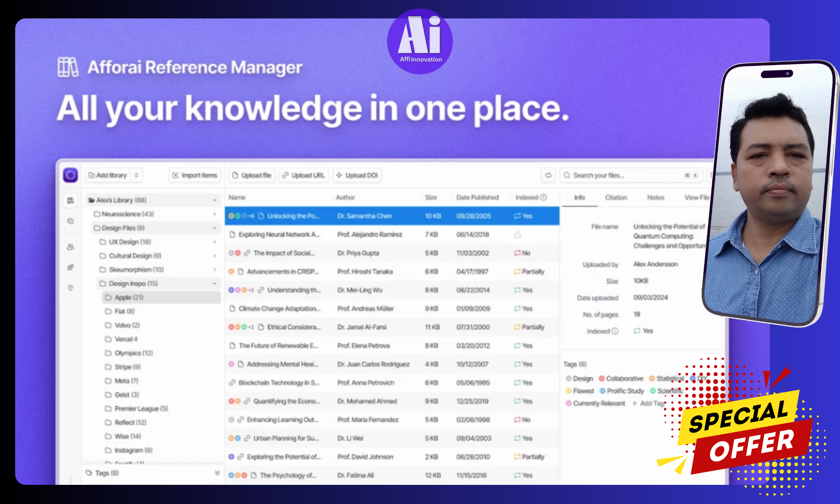Screen dimensions: 840x504
Task: Select the Apple (21) folder
Action: pyautogui.click(x=162, y=297)
